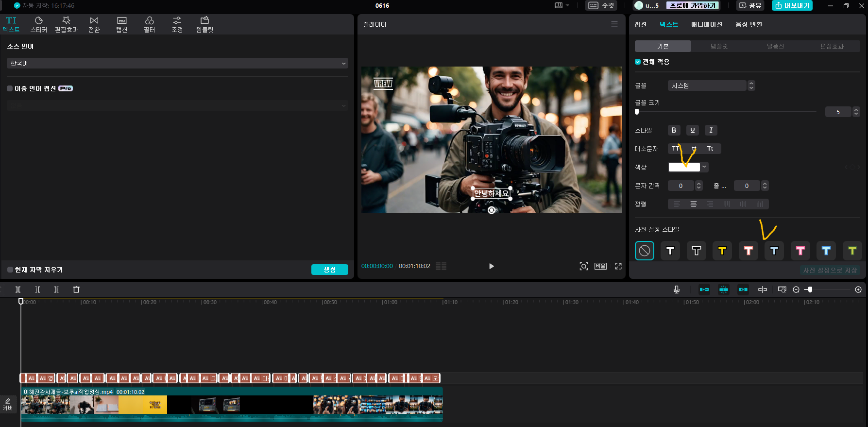This screenshot has height=427, width=868.
Task: Open the 스티커 (Sticker) panel
Action: tap(39, 24)
